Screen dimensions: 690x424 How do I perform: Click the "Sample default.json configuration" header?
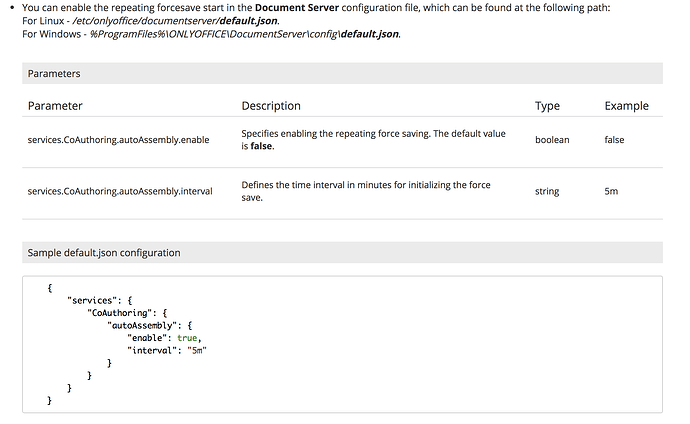click(x=104, y=253)
